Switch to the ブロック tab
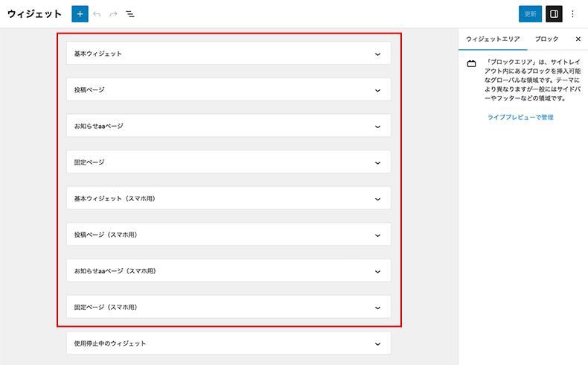The height and width of the screenshot is (365, 588). point(546,39)
